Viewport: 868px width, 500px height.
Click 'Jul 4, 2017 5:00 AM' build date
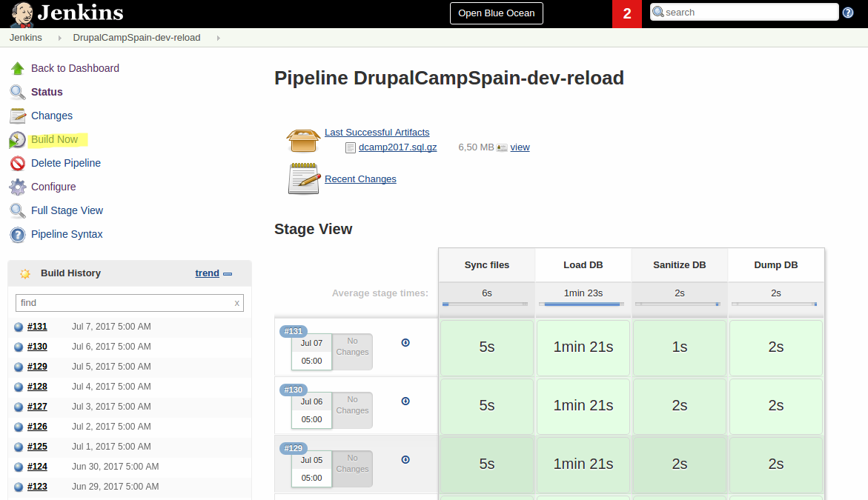pos(111,387)
